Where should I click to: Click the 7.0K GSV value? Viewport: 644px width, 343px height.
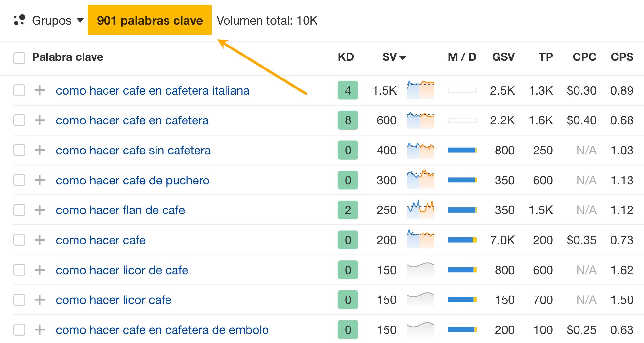click(x=502, y=240)
